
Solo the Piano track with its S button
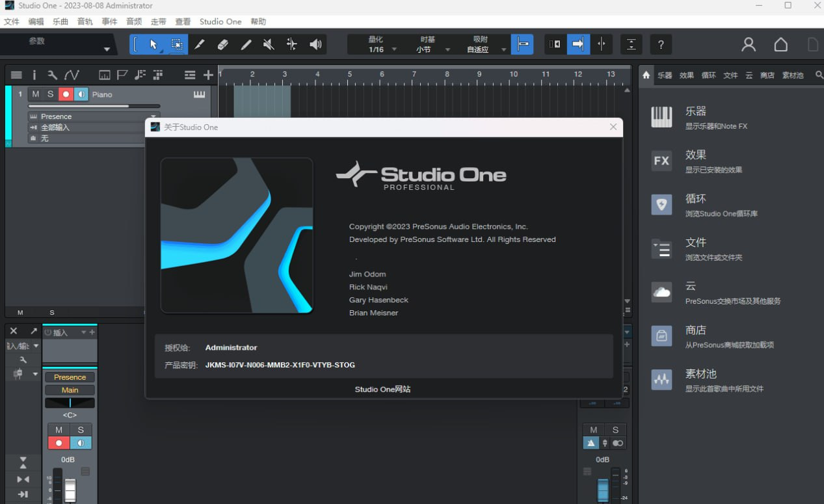pos(50,94)
